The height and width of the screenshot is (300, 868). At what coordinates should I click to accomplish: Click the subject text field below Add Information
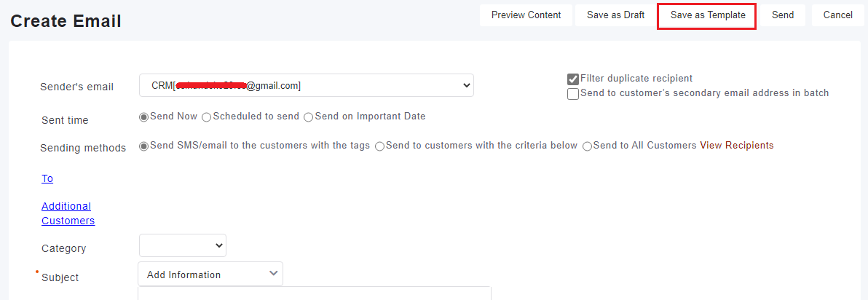(314, 293)
